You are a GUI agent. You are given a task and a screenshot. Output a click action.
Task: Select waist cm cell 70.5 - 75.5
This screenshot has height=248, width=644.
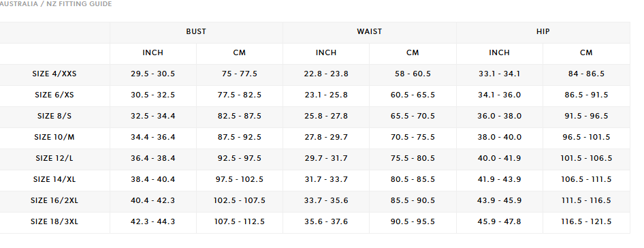(x=413, y=138)
